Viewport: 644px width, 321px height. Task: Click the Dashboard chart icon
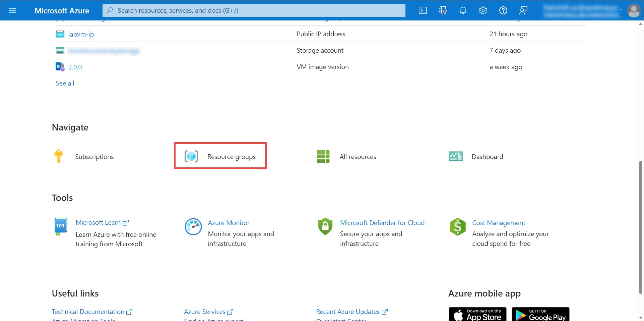(456, 156)
